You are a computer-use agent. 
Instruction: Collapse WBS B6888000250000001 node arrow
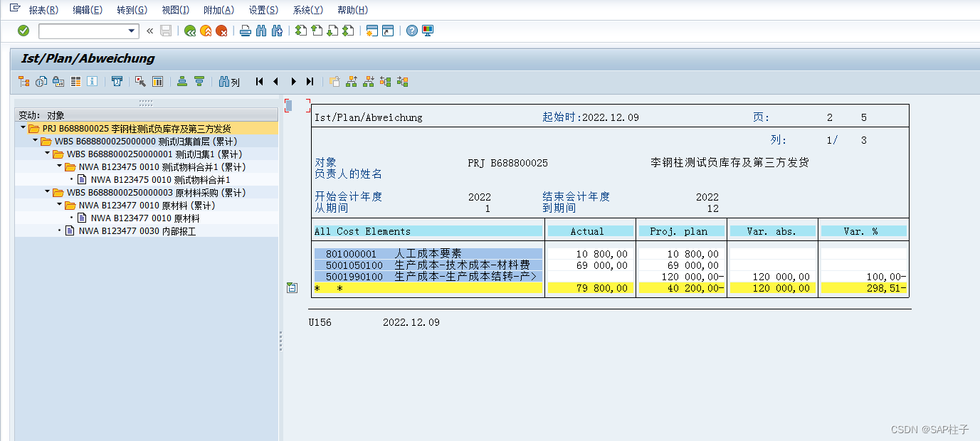(x=47, y=154)
